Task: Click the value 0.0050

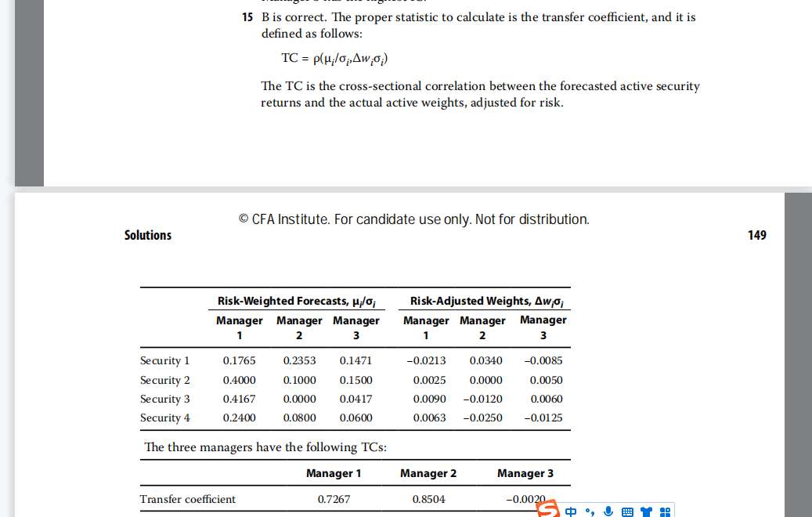Action: (547, 380)
